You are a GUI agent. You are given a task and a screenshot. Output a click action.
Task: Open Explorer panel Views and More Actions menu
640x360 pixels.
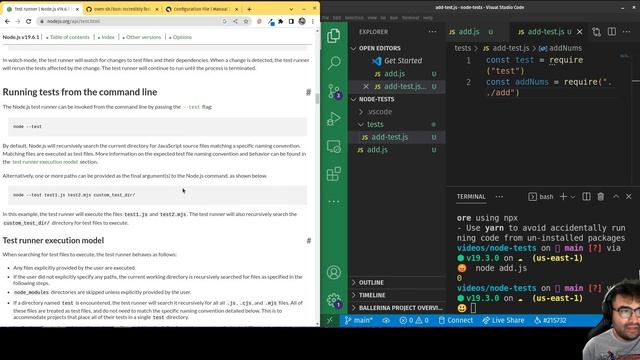click(x=432, y=31)
